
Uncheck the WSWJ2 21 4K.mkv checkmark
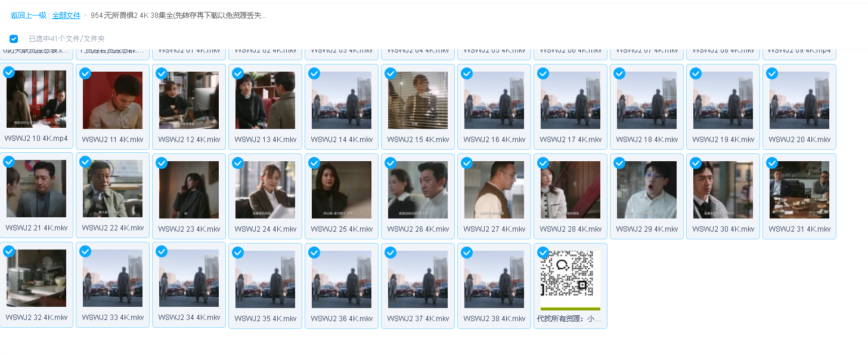[x=9, y=162]
